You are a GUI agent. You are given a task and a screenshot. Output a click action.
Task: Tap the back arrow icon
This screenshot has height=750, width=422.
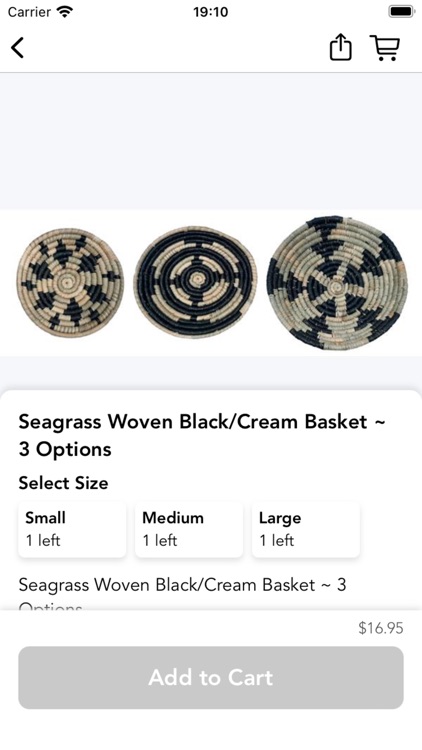click(18, 47)
